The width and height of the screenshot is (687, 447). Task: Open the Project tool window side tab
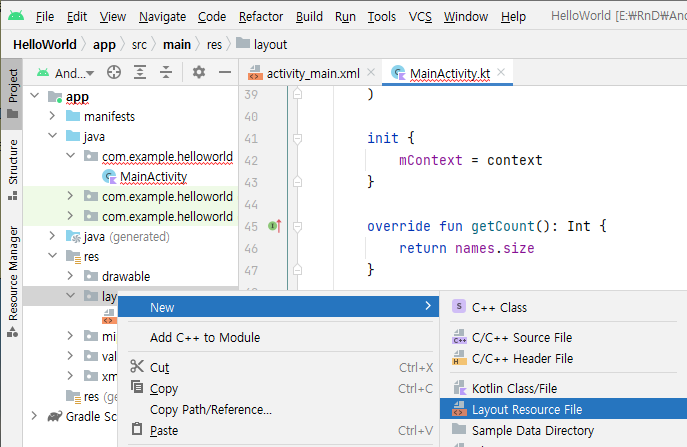tap(12, 93)
